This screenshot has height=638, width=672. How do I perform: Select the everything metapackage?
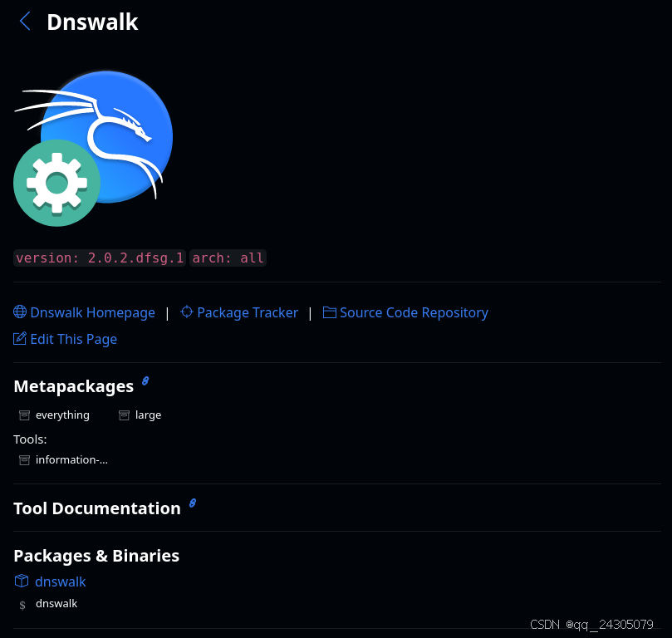tap(62, 415)
